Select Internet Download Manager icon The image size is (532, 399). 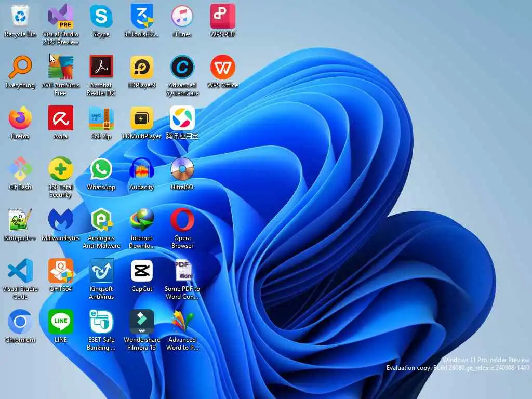point(142,220)
